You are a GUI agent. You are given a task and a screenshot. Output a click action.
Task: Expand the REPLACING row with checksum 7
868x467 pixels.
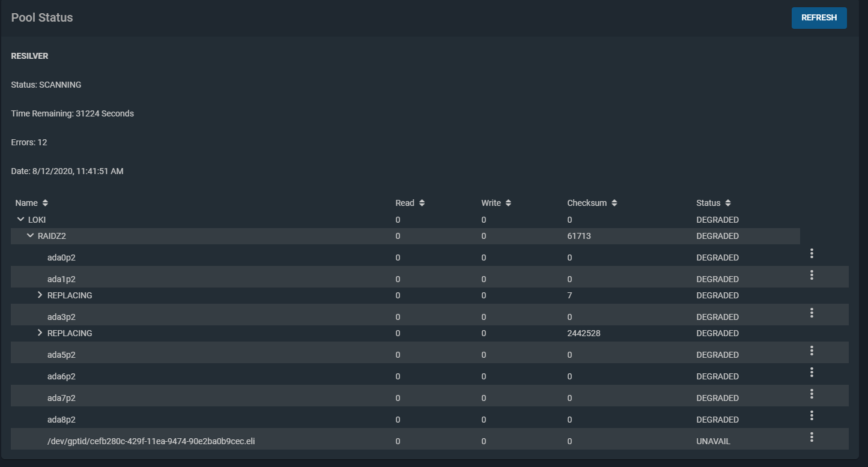point(40,295)
